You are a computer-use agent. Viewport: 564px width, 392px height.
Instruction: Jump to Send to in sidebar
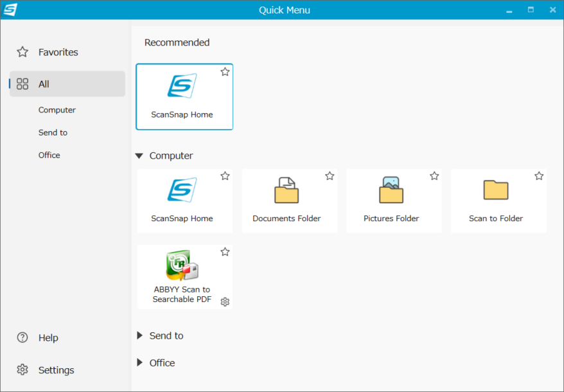click(53, 132)
